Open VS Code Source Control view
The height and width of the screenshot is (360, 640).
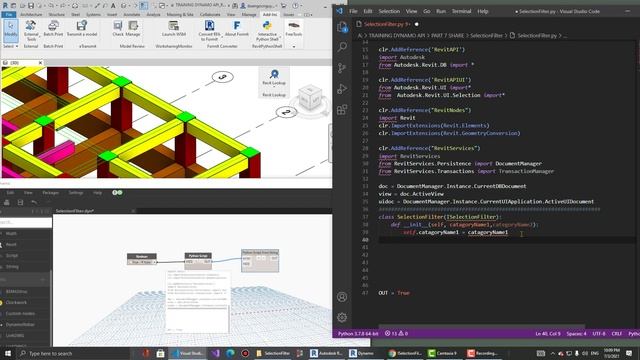click(342, 68)
